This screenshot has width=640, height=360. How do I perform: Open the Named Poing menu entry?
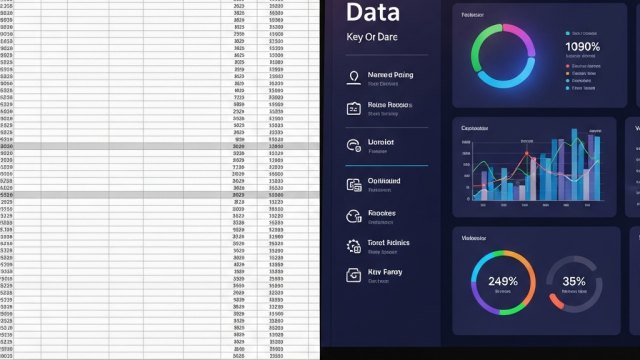point(390,75)
